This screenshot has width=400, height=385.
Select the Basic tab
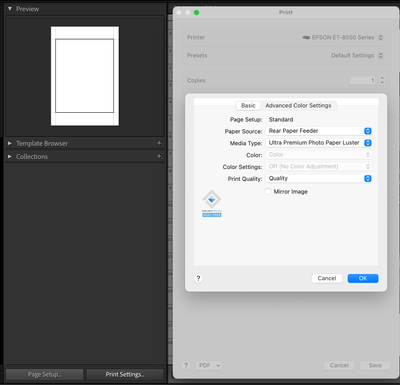point(248,106)
